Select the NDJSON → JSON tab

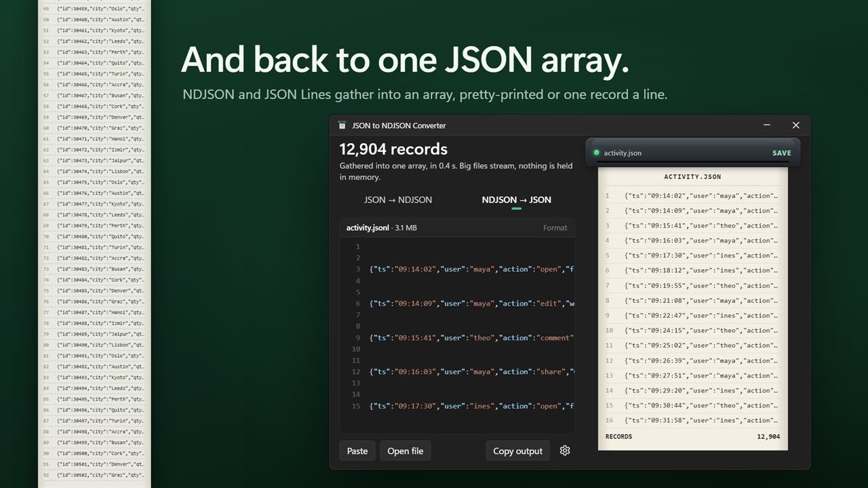point(516,200)
